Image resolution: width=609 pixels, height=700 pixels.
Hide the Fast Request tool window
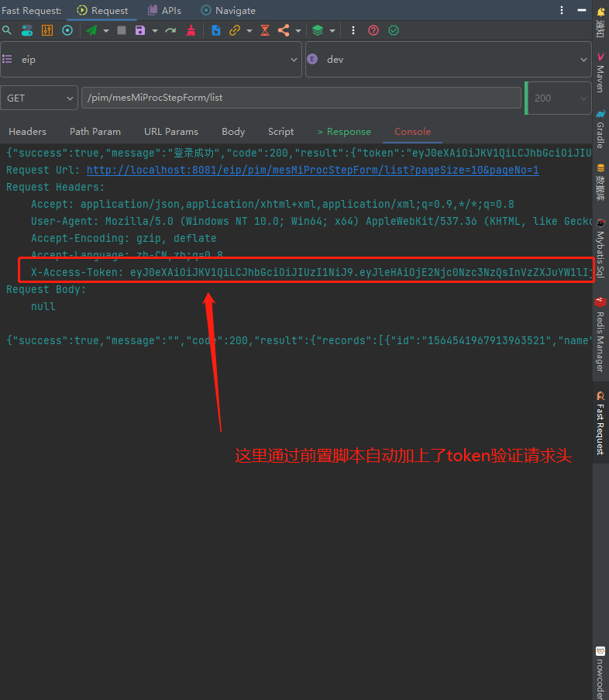tap(582, 10)
